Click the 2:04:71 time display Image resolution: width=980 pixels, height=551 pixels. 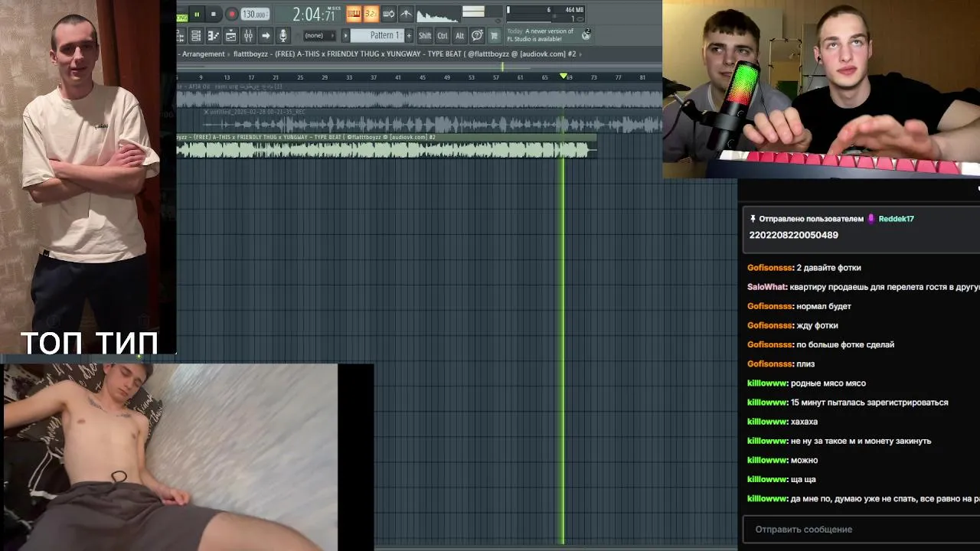pos(314,15)
